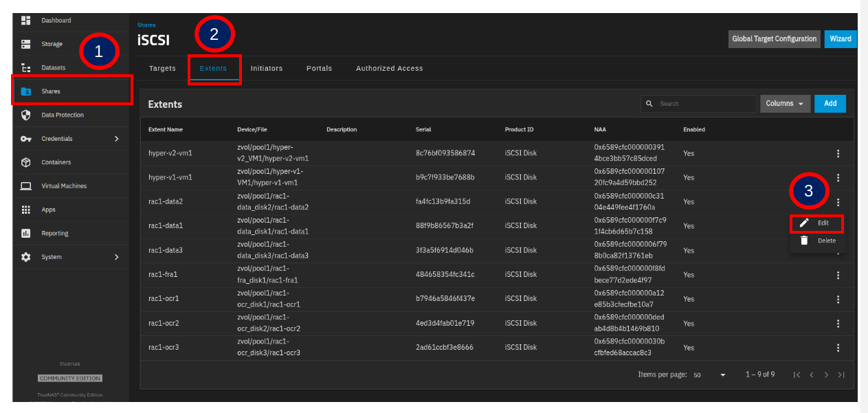Click the trash icon for Delete
Screen dimensions: 868x413
804,241
